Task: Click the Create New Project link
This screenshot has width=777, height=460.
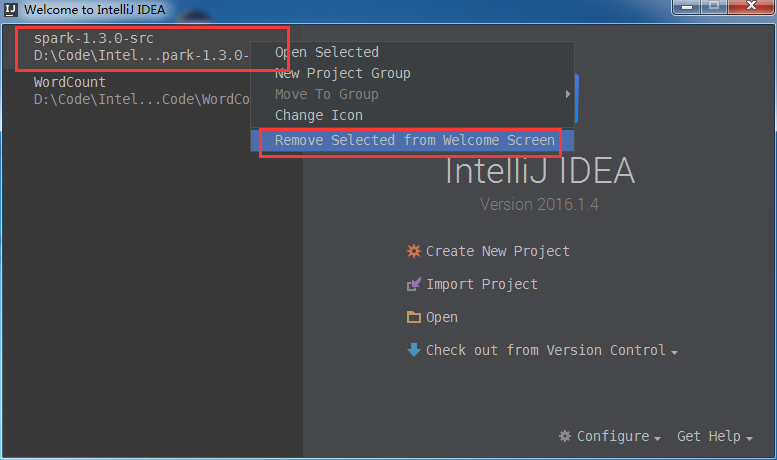Action: pyautogui.click(x=498, y=251)
